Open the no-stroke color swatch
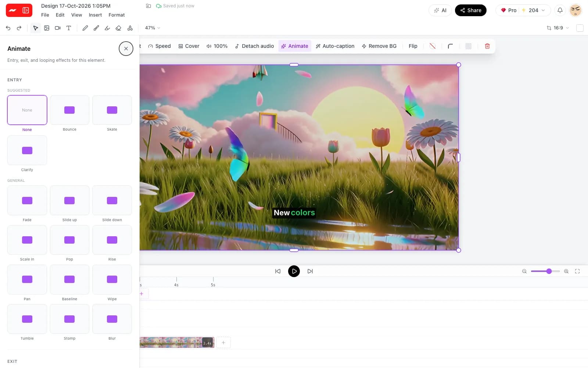The image size is (588, 368). 433,46
